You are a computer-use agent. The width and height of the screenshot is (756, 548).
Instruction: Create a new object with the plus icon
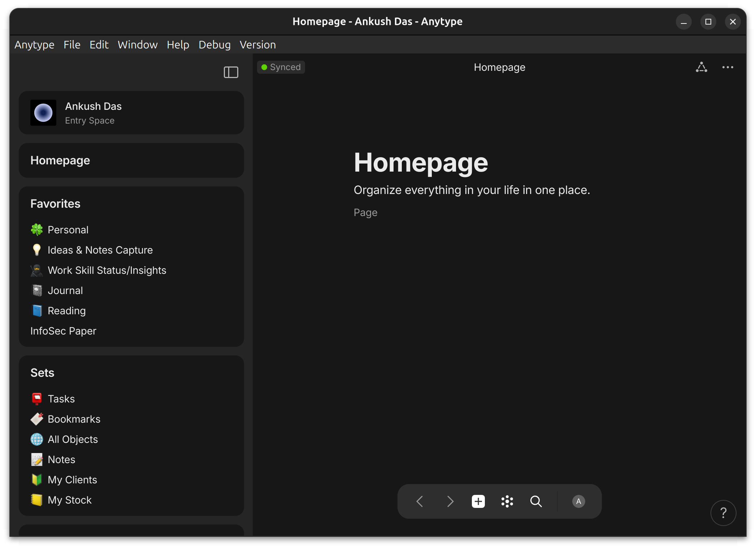478,501
